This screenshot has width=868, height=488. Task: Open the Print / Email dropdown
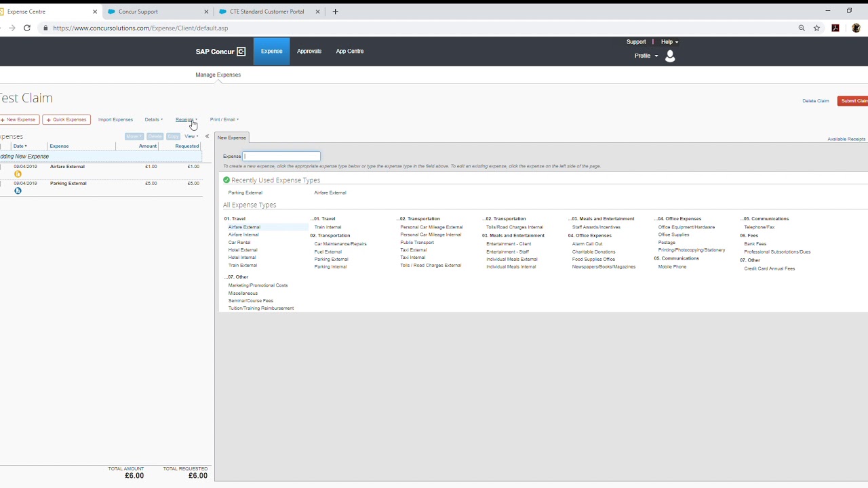[224, 119]
